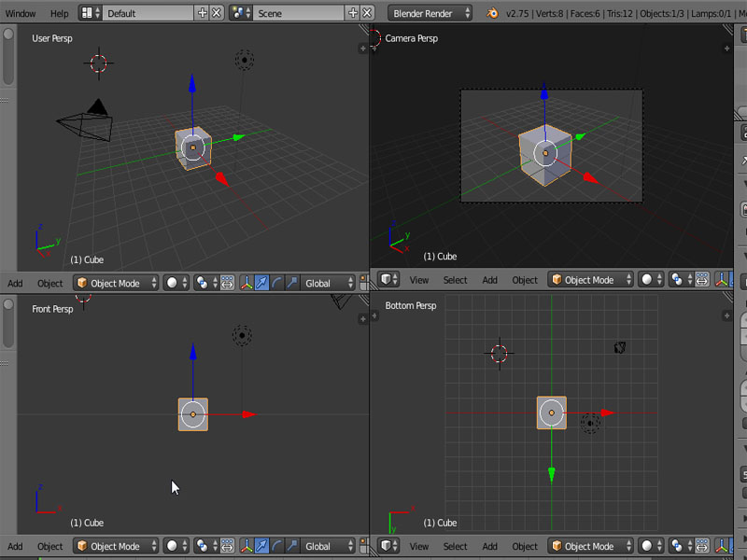Click the green Y-axis arrow in User Persp viewport
Viewport: 747px width, 560px height.
pos(239,137)
